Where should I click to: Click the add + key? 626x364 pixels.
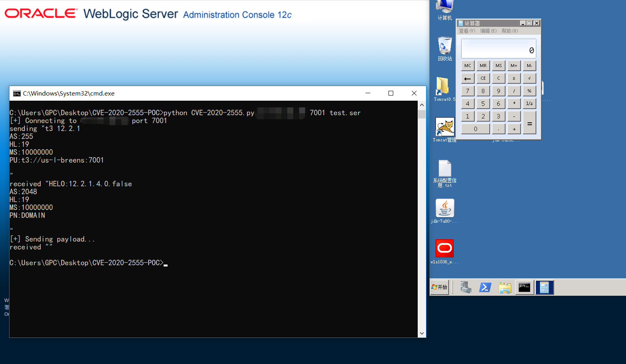[x=514, y=129]
